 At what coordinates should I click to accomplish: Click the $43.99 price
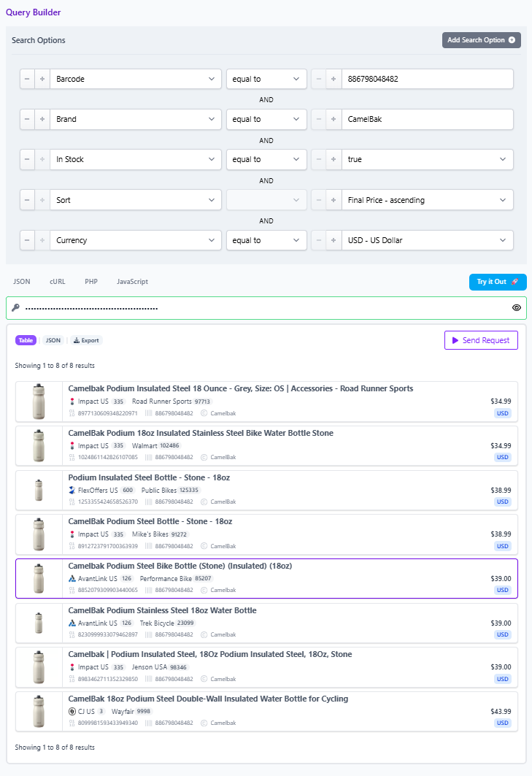point(501,712)
